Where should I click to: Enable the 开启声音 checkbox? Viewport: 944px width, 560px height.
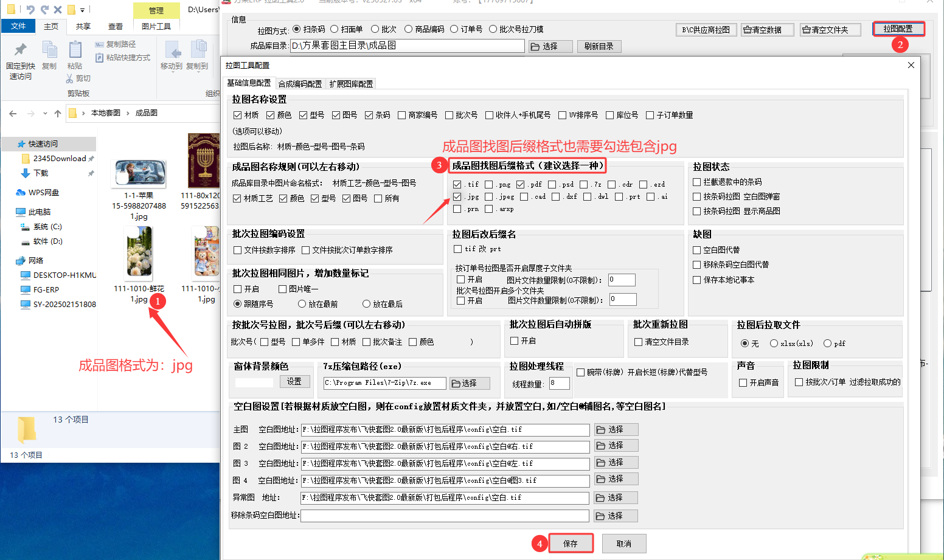click(x=743, y=382)
